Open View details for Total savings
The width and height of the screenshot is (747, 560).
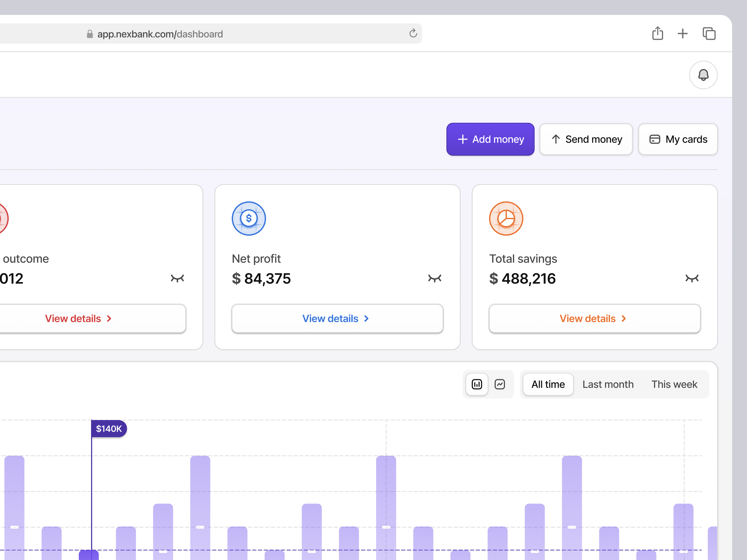click(594, 318)
